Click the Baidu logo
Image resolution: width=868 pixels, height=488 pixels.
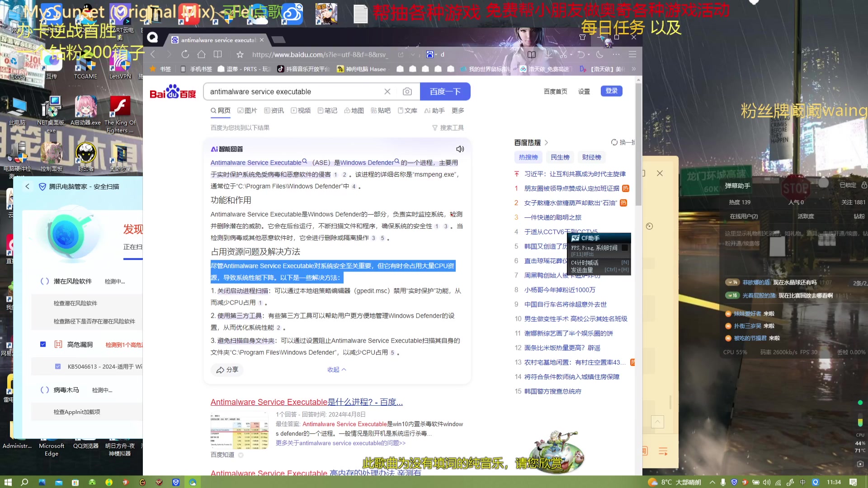(173, 92)
